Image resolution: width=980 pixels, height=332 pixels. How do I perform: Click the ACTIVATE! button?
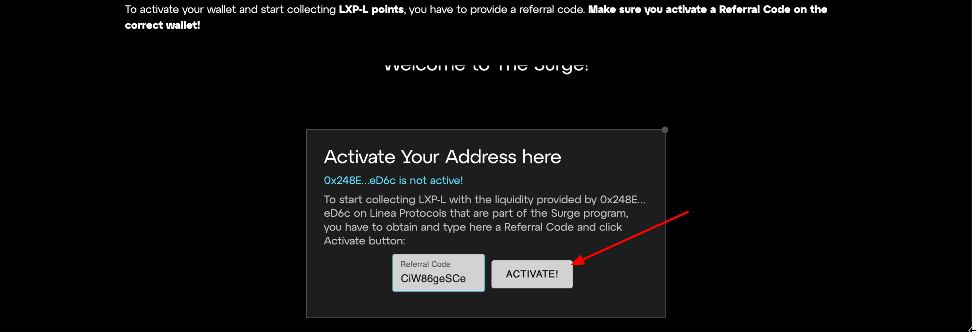pos(532,274)
